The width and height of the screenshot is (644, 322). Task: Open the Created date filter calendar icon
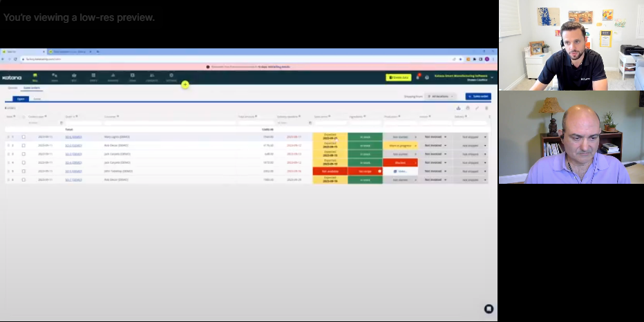[x=61, y=123]
